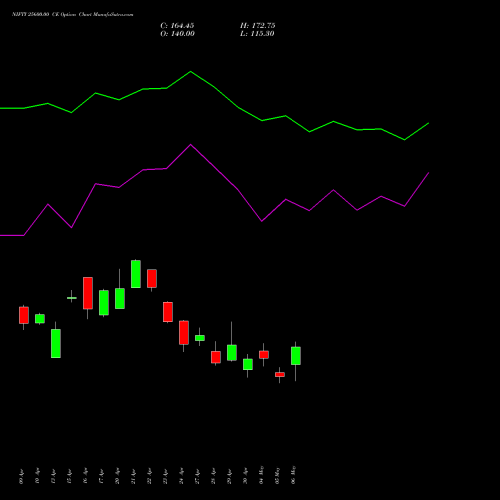Image resolution: width=500 pixels, height=500 pixels.
Task: Click the red candle above 24 Apr
Action: (184, 333)
